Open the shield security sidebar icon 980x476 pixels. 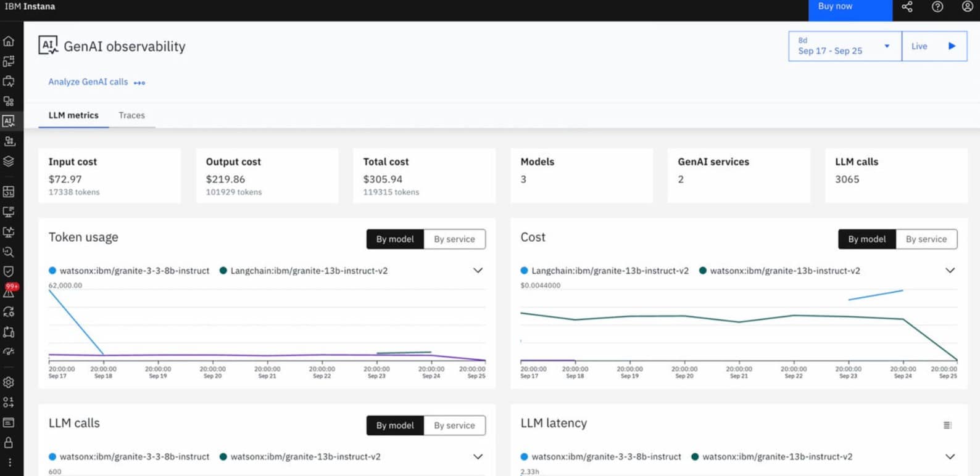(x=9, y=272)
